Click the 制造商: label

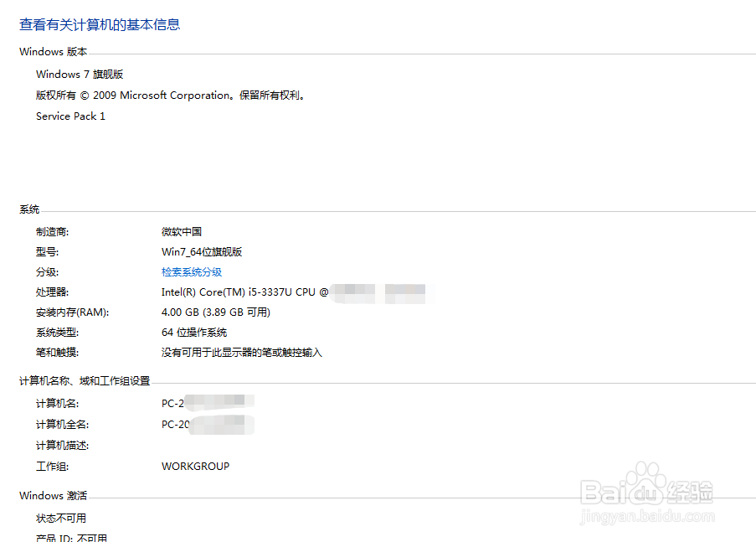point(52,232)
